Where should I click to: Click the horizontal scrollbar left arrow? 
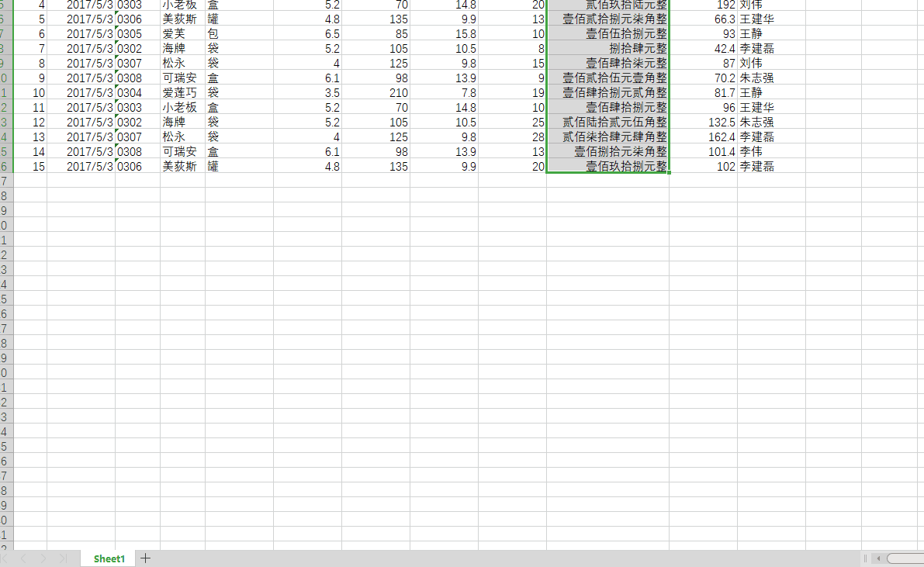[x=878, y=558]
